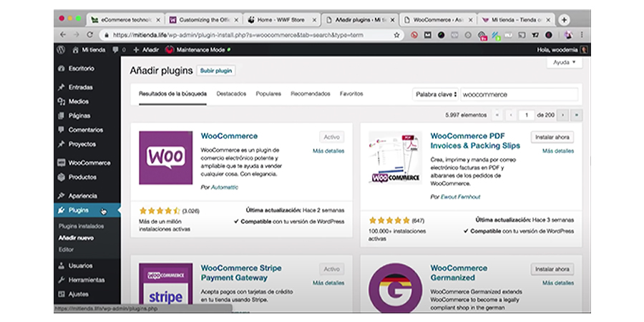
Task: Select the WooCommerce - Asi... browser tab
Action: pyautogui.click(x=438, y=20)
